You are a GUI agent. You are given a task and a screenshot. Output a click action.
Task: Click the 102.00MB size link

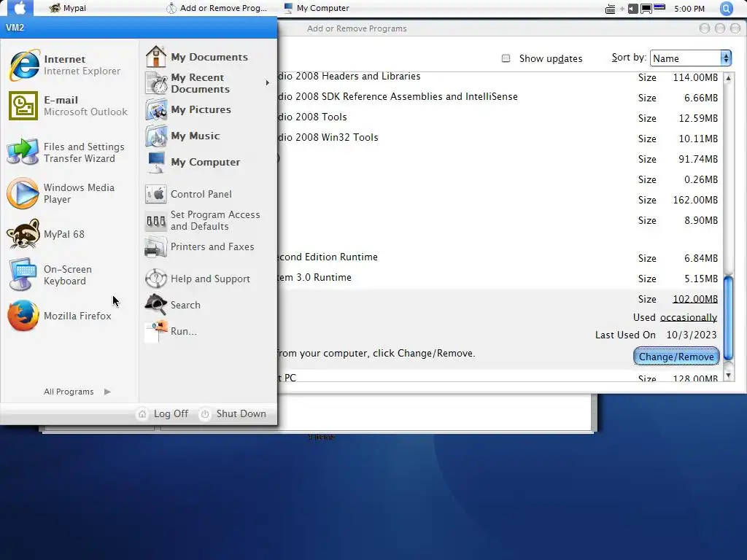click(x=695, y=299)
